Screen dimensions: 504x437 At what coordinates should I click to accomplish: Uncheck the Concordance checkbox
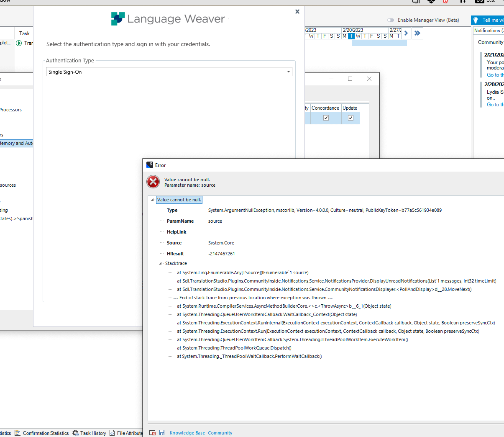coord(326,118)
